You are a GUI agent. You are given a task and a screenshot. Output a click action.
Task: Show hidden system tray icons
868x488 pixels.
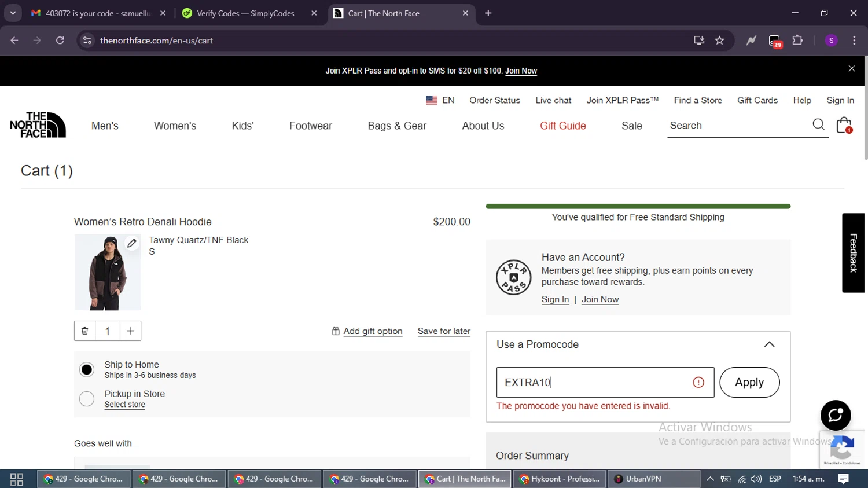pos(710,479)
